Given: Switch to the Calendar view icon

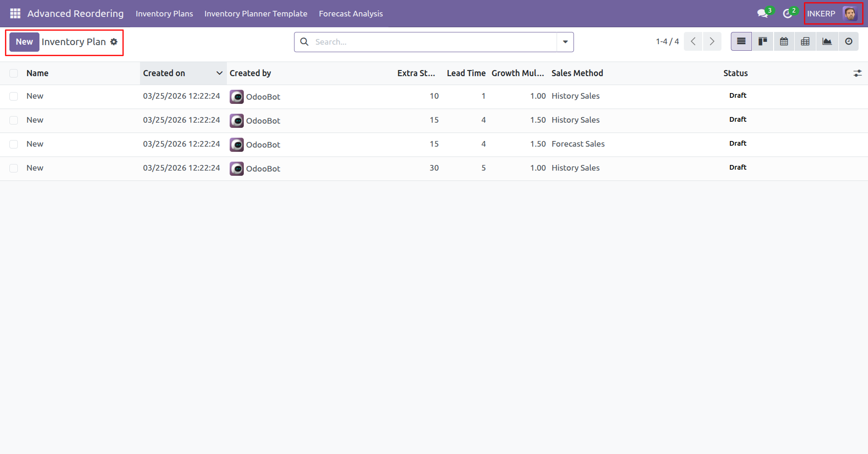Looking at the screenshot, I should click(x=784, y=41).
